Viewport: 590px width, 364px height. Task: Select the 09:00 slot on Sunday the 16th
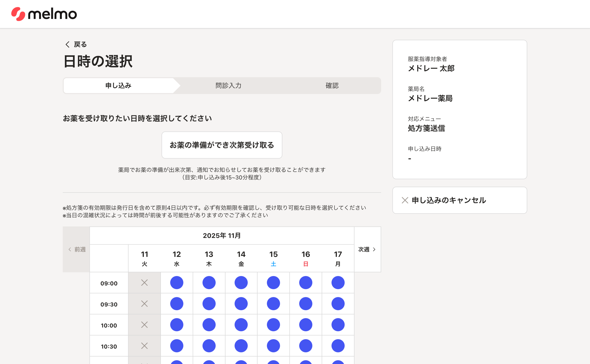pyautogui.click(x=305, y=283)
